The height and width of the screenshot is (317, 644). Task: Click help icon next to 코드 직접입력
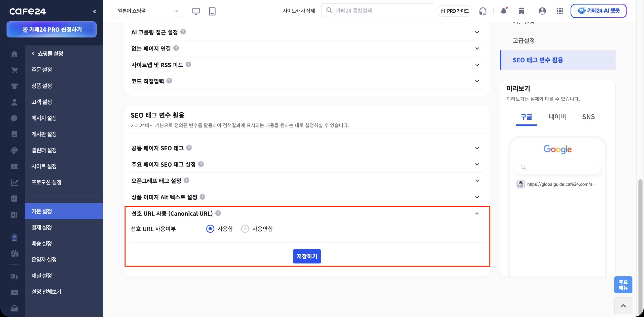pos(169,81)
